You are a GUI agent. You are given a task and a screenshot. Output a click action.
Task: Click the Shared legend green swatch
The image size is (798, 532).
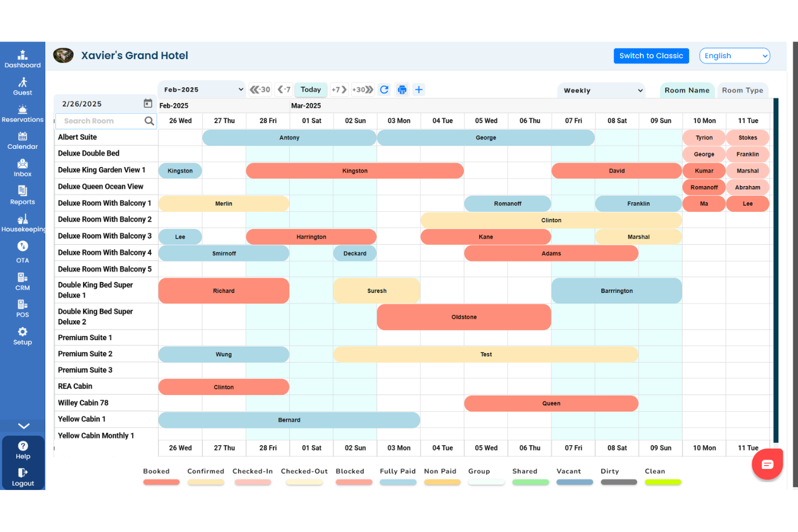pyautogui.click(x=531, y=482)
